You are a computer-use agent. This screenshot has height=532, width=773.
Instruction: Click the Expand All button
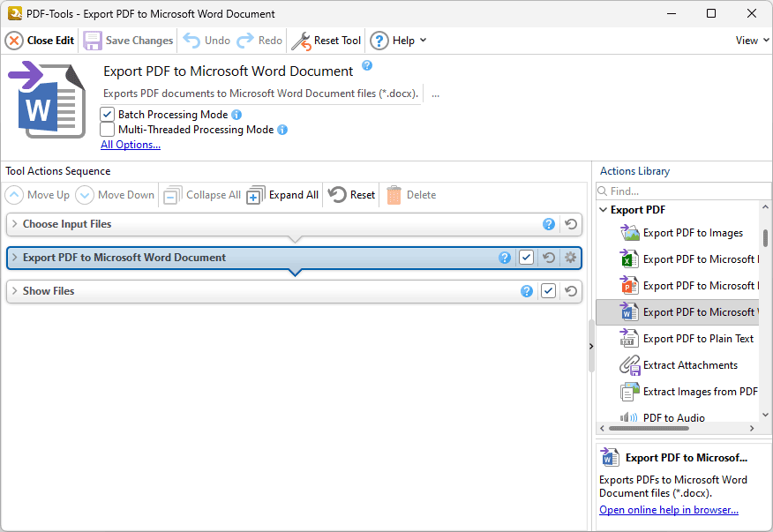coord(282,195)
